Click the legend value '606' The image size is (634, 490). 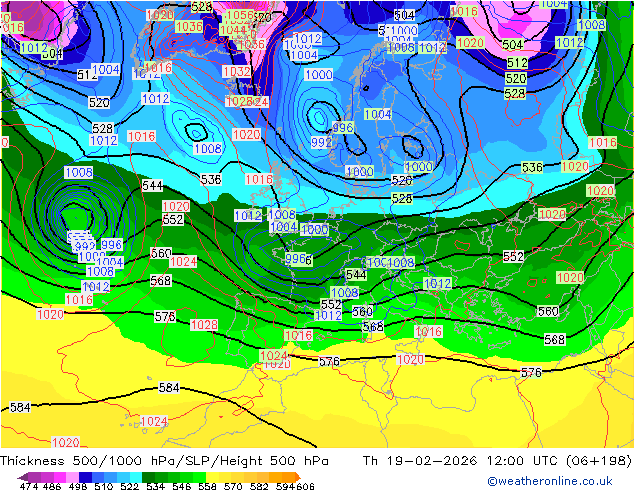coord(305,486)
